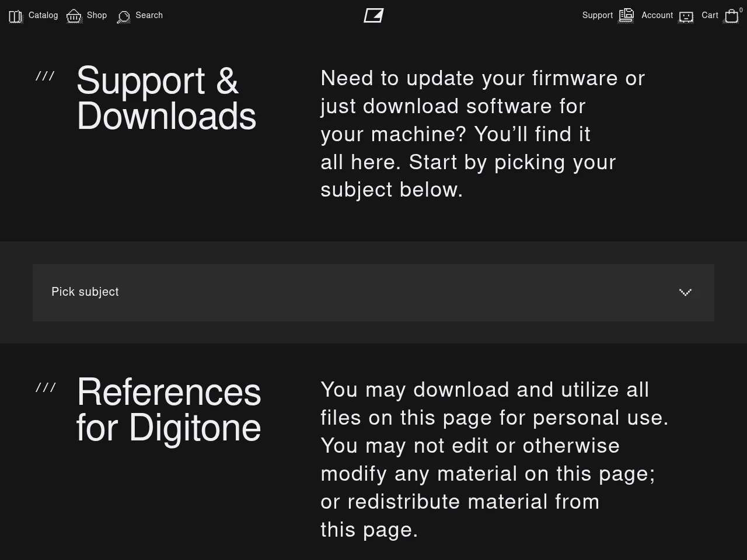Click the cart item count badge

tap(741, 10)
